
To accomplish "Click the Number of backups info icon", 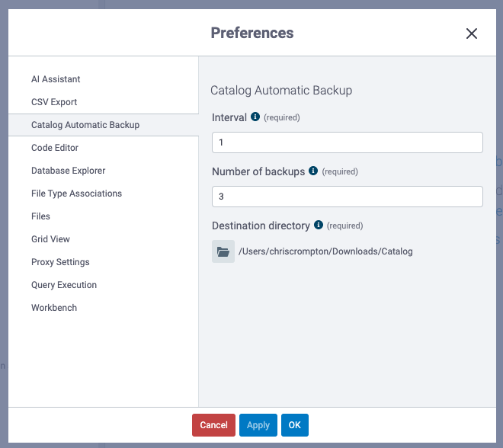I will click(313, 171).
